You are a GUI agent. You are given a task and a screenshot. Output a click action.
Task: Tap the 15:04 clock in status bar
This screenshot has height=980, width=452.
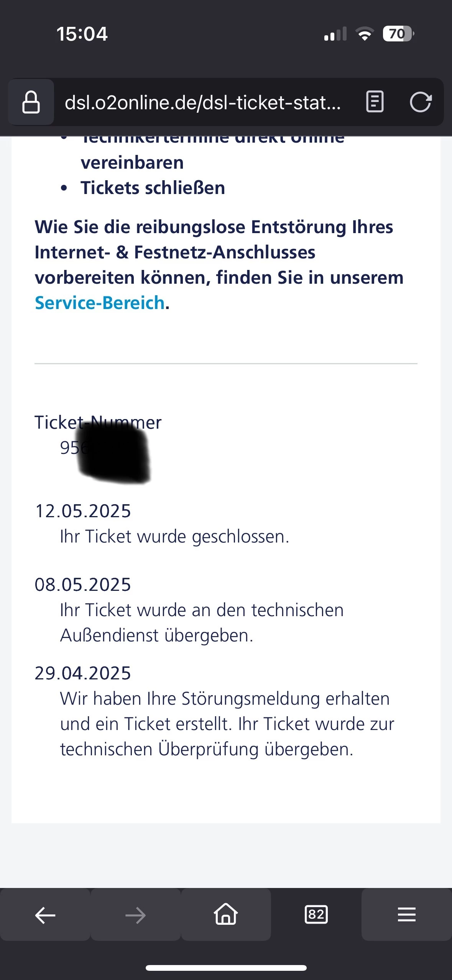(x=82, y=34)
